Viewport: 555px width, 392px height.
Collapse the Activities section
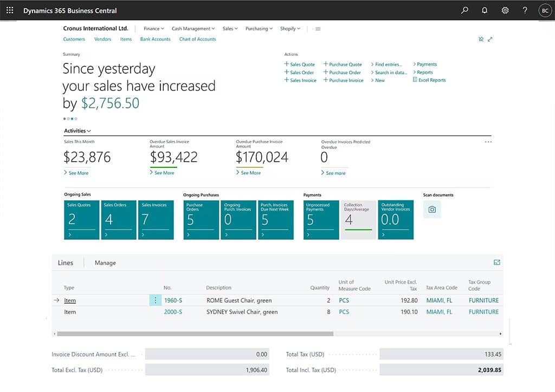pyautogui.click(x=78, y=131)
